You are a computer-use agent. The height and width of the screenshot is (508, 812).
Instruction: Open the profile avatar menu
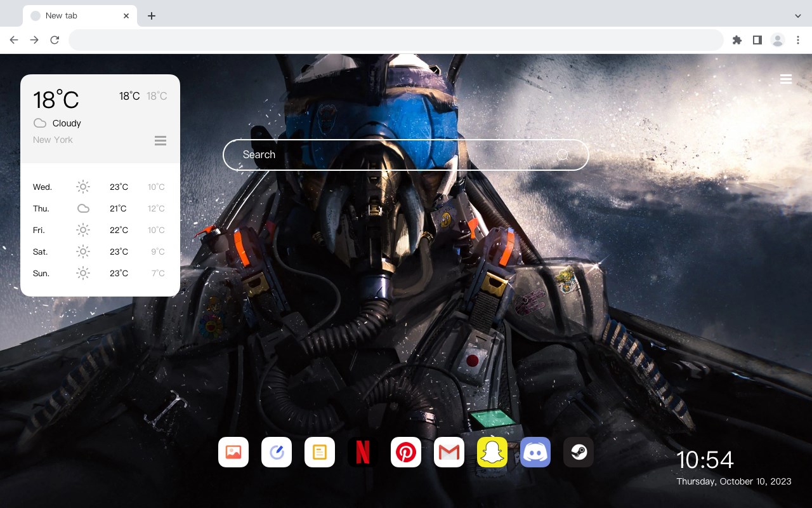point(778,40)
